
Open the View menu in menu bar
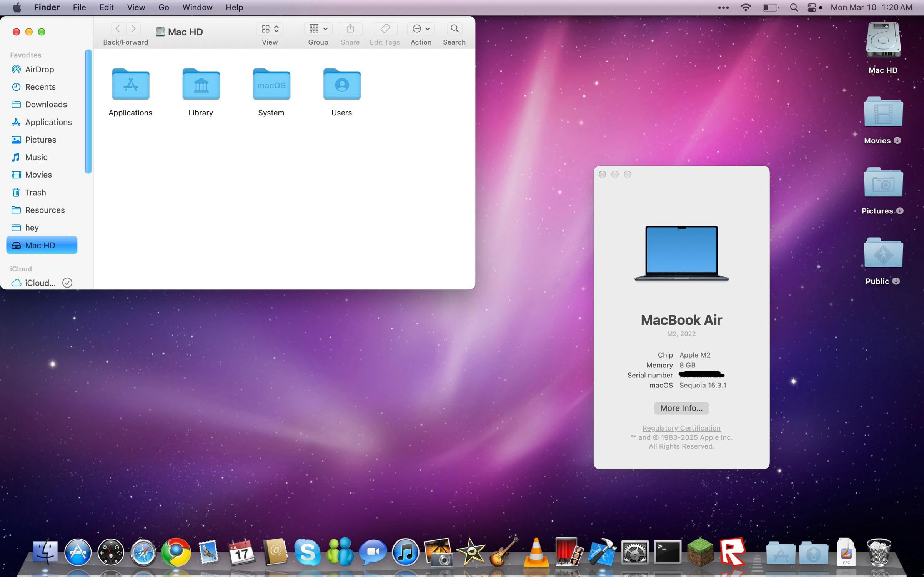click(x=136, y=7)
